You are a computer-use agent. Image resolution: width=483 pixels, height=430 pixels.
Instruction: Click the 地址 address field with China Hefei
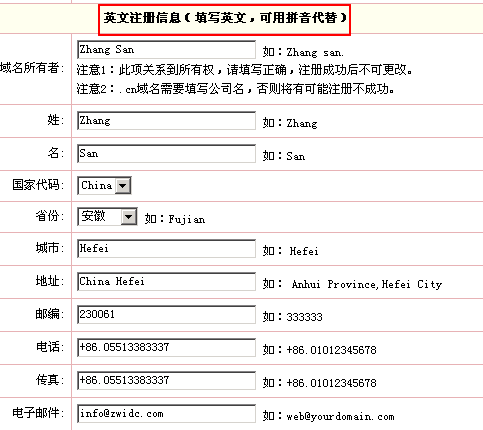tap(166, 282)
